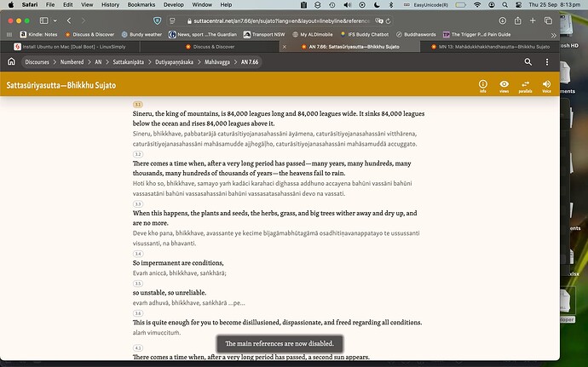
Task: Open the sutta info panel
Action: 482,85
